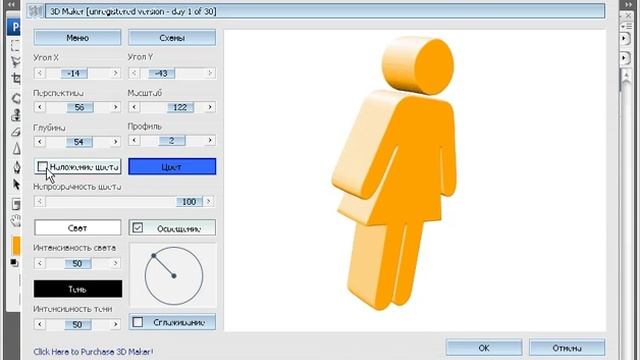Click the lower round arrow panel button
The image size is (640, 360).
624,58
